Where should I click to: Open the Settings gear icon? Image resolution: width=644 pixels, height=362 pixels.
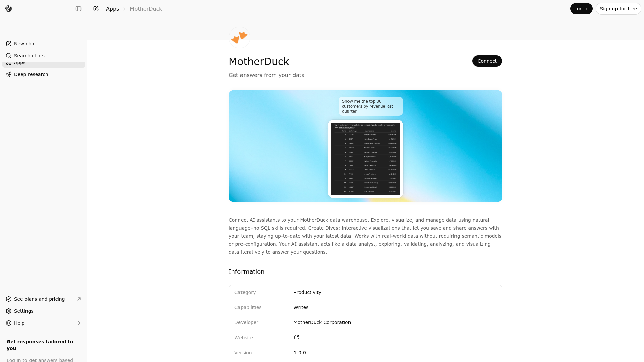[x=9, y=311]
